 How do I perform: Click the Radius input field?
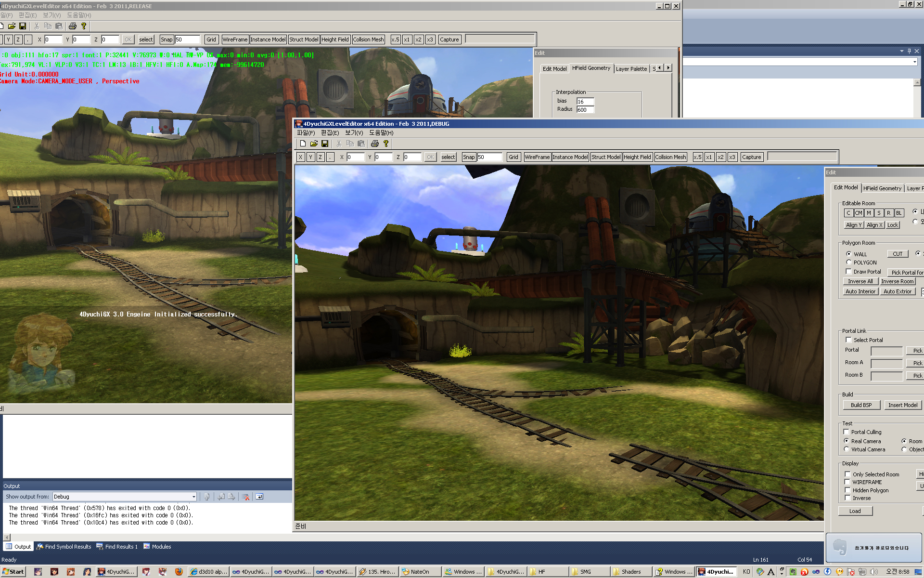pos(585,110)
